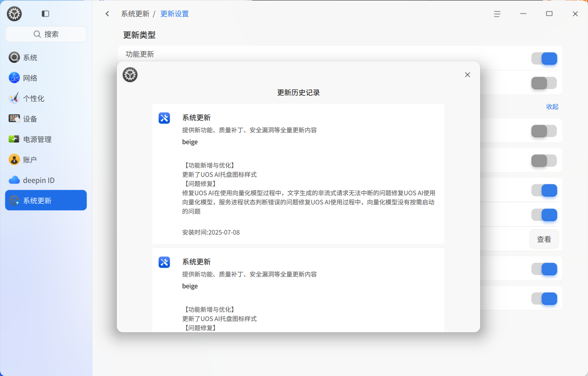Image resolution: width=588 pixels, height=376 pixels.
Task: Toggle the sidebar panel icon
Action: pyautogui.click(x=45, y=14)
